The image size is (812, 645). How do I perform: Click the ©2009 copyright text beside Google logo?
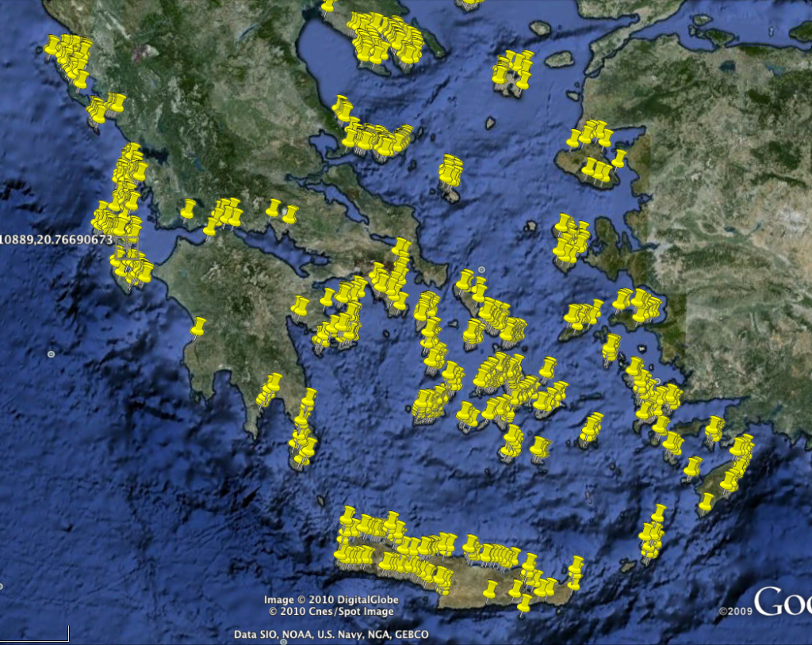click(733, 611)
